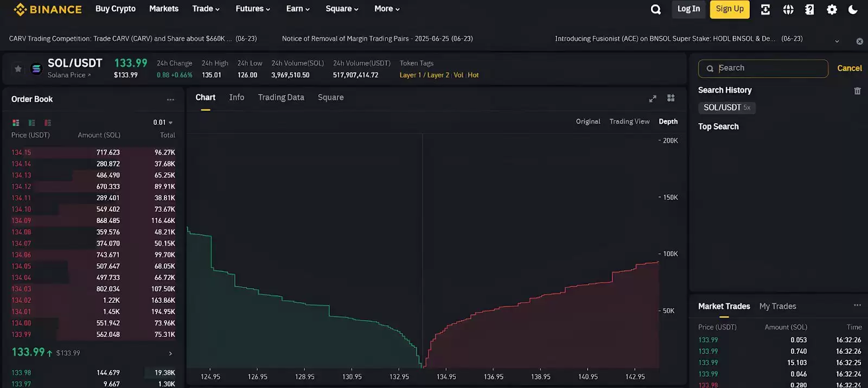Screen dimensions: 868x388
Task: Delete search history with trash icon
Action: (857, 91)
